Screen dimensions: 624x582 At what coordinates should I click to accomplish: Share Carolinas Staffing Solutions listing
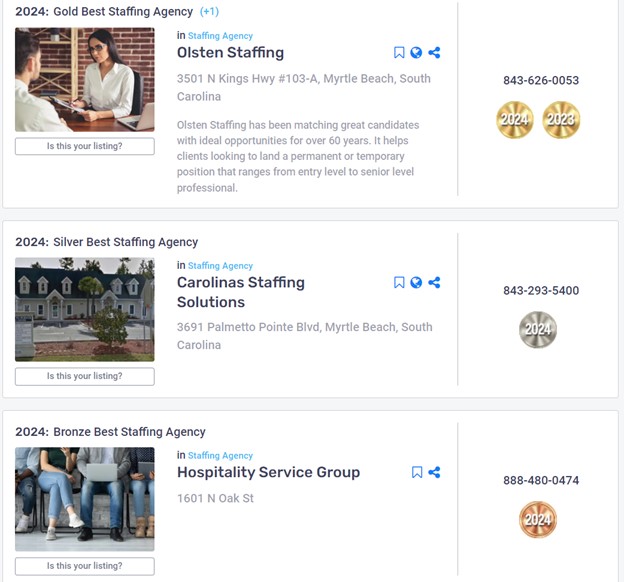pos(434,283)
